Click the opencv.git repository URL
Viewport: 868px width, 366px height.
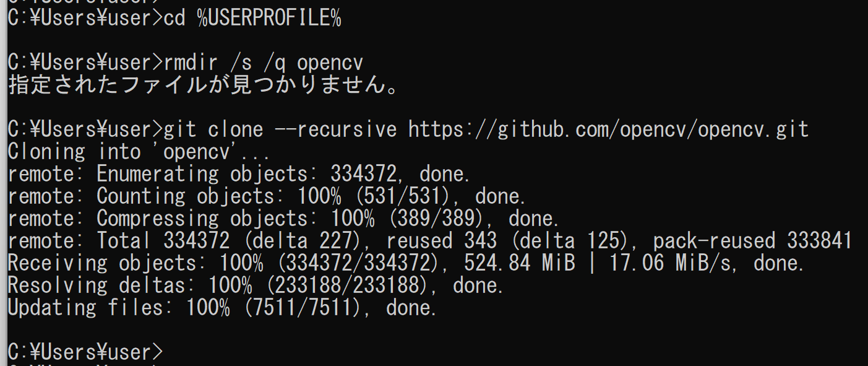(x=608, y=129)
